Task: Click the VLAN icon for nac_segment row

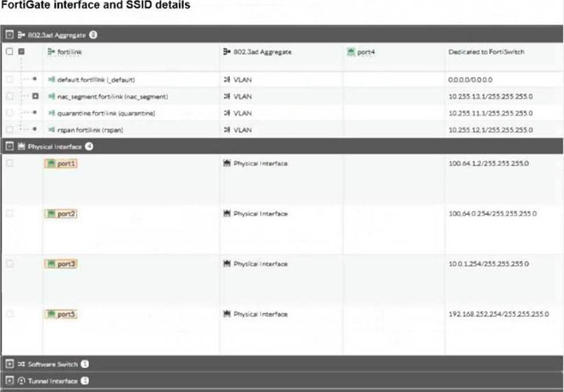Action: point(227,96)
